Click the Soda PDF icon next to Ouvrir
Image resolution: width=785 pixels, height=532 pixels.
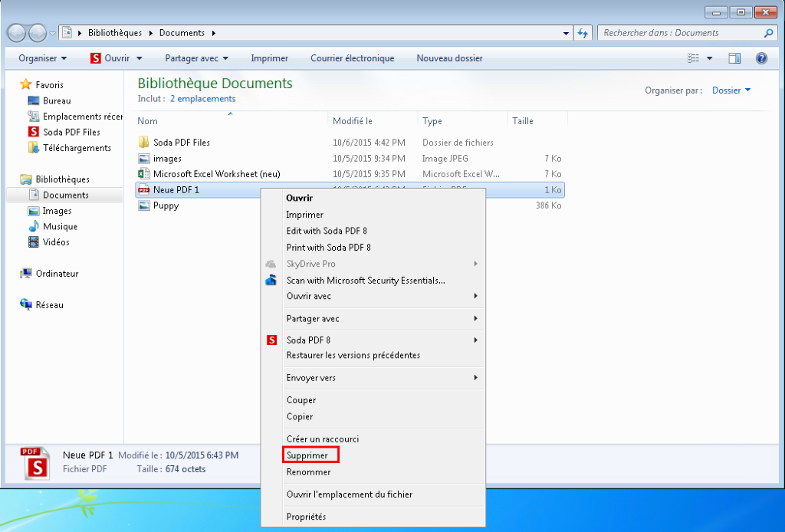click(96, 58)
